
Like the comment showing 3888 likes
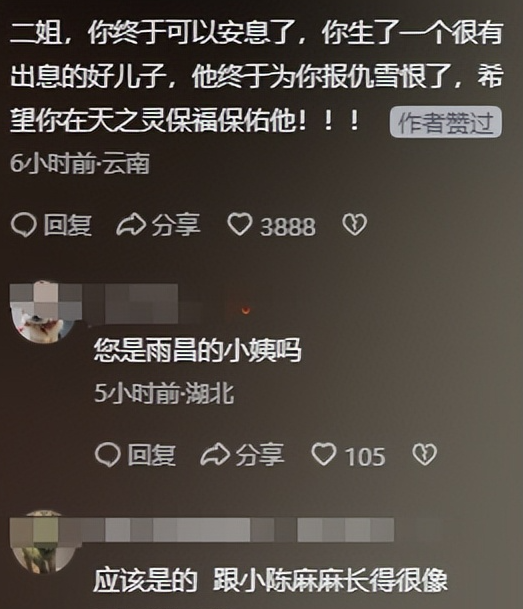[x=240, y=224]
